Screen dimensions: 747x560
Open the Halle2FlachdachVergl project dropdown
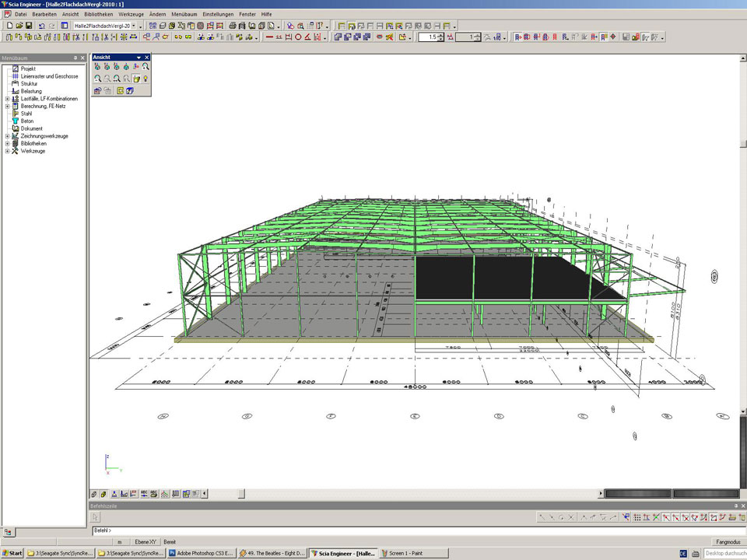tap(134, 26)
